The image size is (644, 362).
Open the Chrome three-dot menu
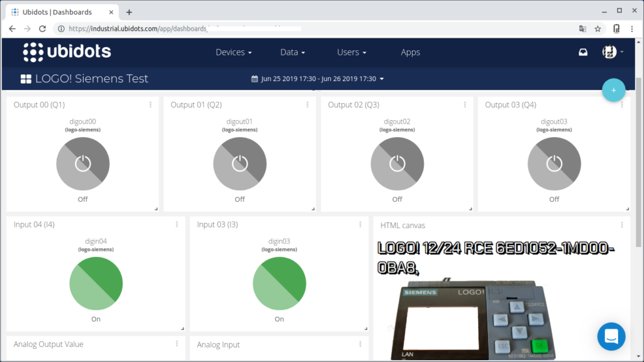pyautogui.click(x=632, y=29)
